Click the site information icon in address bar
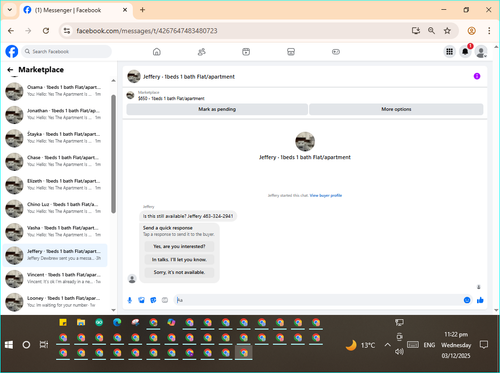This screenshot has height=373, width=500. click(67, 31)
